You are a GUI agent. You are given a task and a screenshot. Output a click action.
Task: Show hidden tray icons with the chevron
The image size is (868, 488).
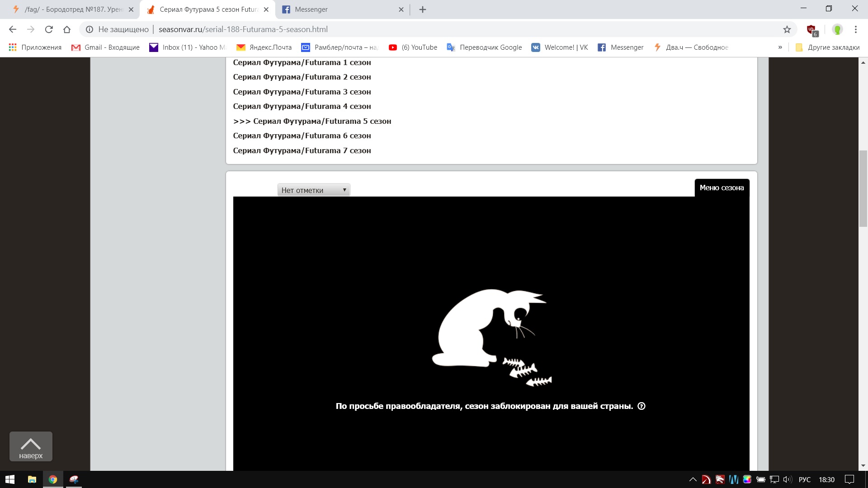point(693,479)
